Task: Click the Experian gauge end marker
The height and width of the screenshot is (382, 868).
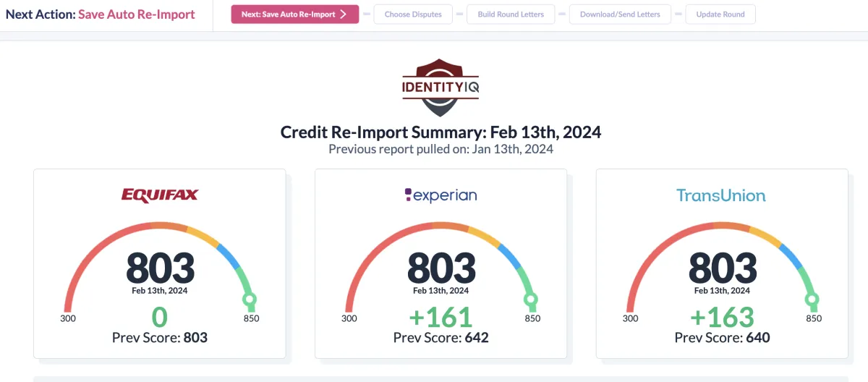Action: [x=531, y=299]
